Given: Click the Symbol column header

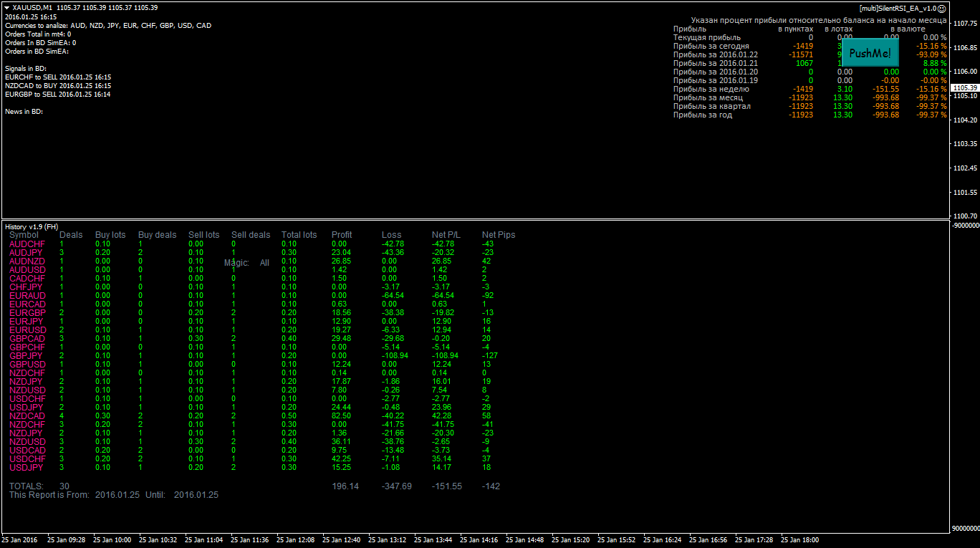Looking at the screenshot, I should (x=24, y=235).
